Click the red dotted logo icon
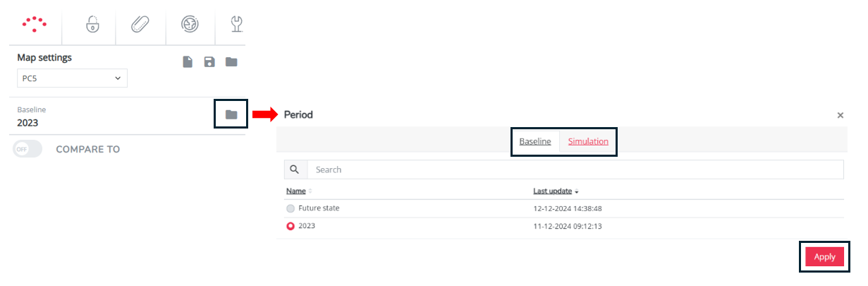 pos(34,24)
